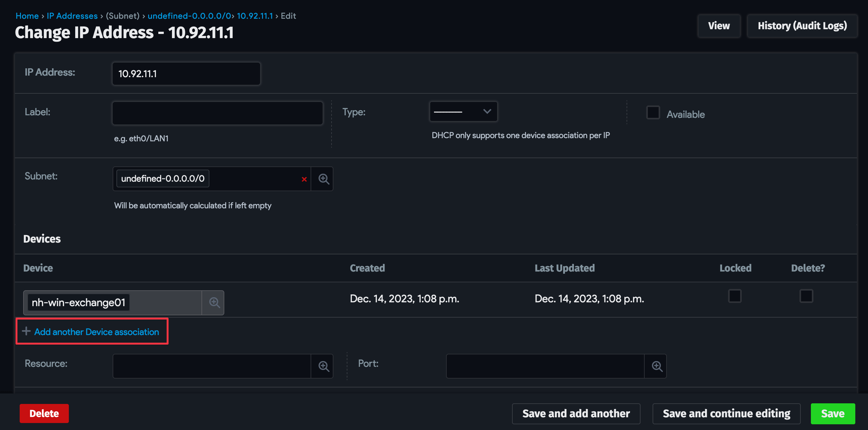The width and height of the screenshot is (868, 430).
Task: Open undefined-0.0.0.0/0 breadcrumb link
Action: tap(189, 16)
